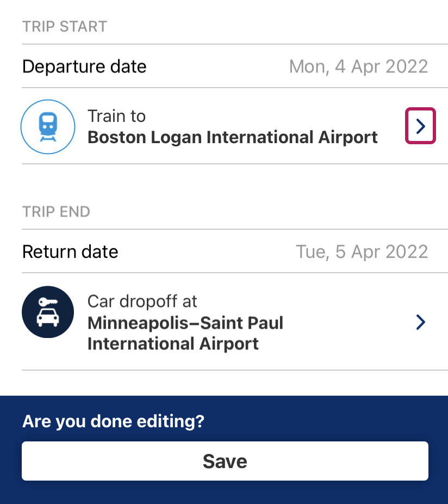The width and height of the screenshot is (448, 504).
Task: Click the '2022' in the departure date
Action: tap(407, 66)
